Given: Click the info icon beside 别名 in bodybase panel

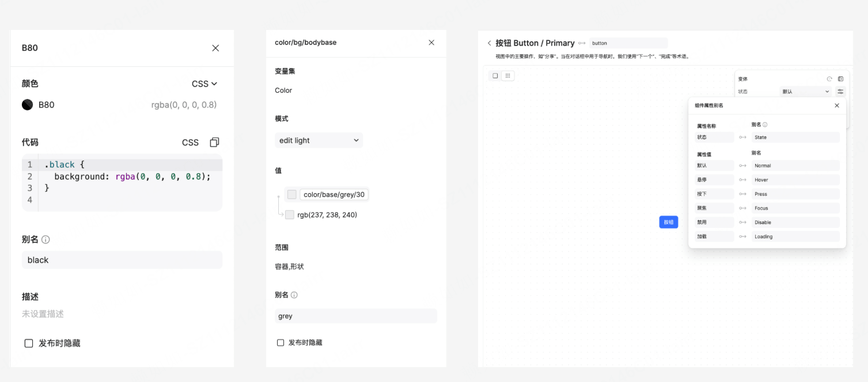Looking at the screenshot, I should point(294,295).
